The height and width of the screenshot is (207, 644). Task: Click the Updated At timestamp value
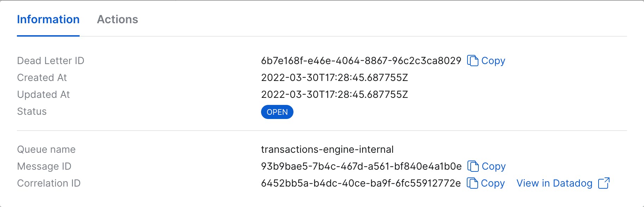tap(335, 94)
